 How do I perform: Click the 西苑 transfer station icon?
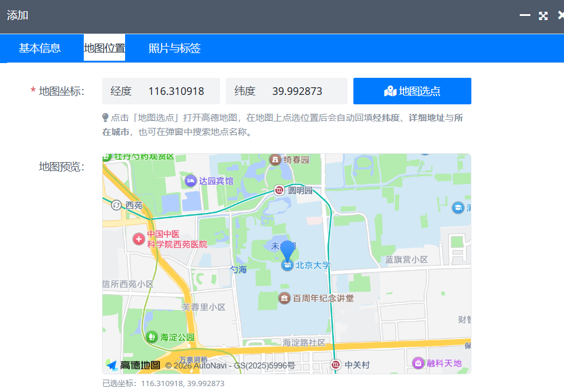pos(116,205)
